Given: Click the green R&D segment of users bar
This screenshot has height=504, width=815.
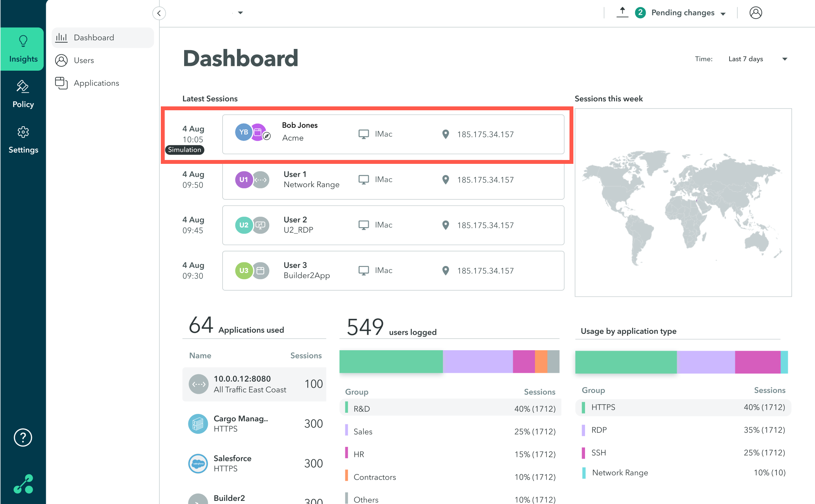Looking at the screenshot, I should click(x=391, y=361).
